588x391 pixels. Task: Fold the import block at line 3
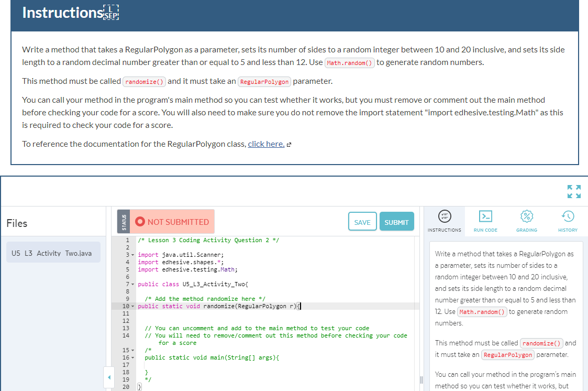pyautogui.click(x=133, y=255)
